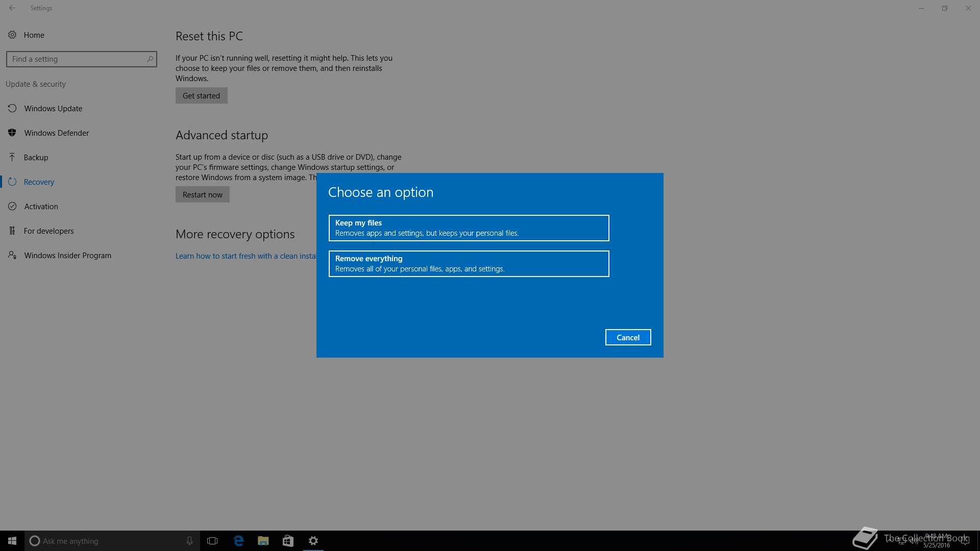The height and width of the screenshot is (551, 980).
Task: Click Ask me anything search box
Action: tap(111, 541)
